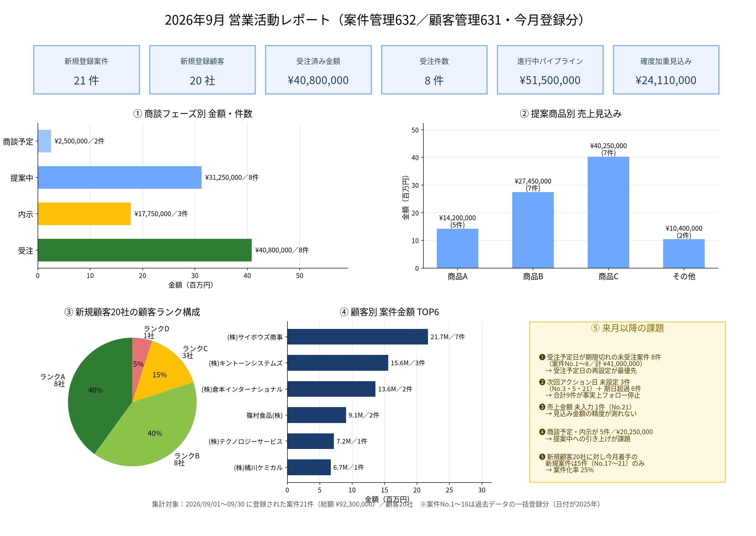The image size is (756, 536).
Task: Select the 商品A column
Action: (457, 249)
